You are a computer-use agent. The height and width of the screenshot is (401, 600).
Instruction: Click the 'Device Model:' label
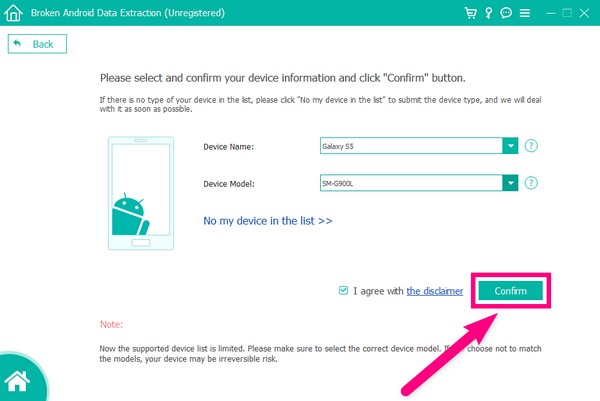[x=229, y=184]
